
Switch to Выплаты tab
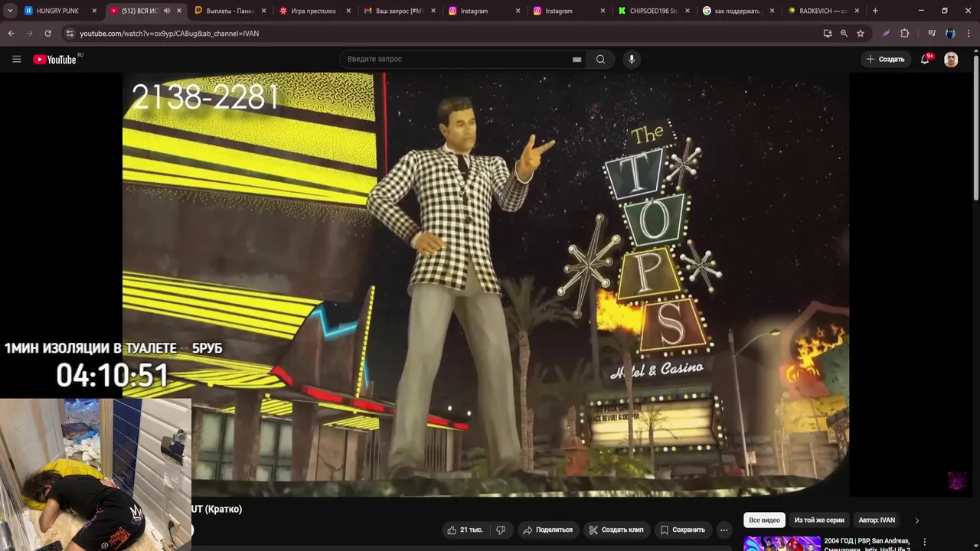pos(229,11)
